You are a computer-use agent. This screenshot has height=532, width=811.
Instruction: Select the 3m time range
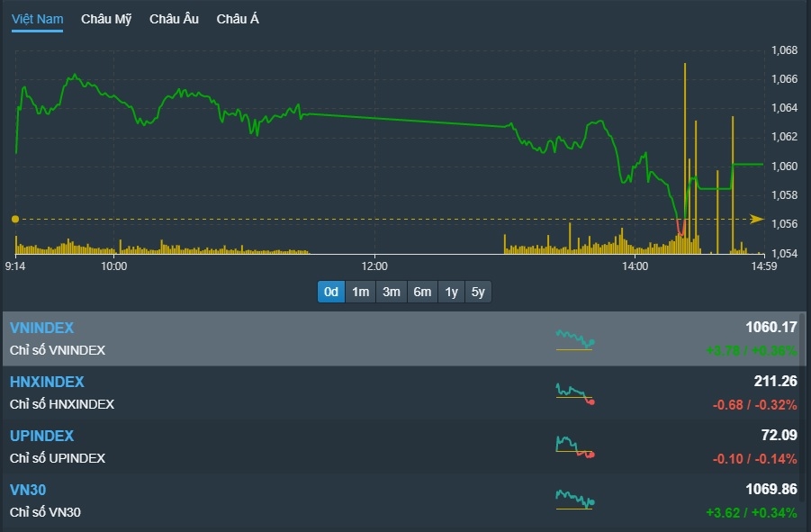click(392, 292)
